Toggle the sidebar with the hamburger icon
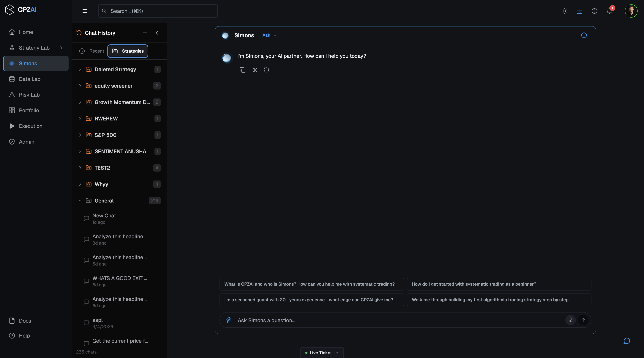The image size is (644, 358). (x=85, y=11)
